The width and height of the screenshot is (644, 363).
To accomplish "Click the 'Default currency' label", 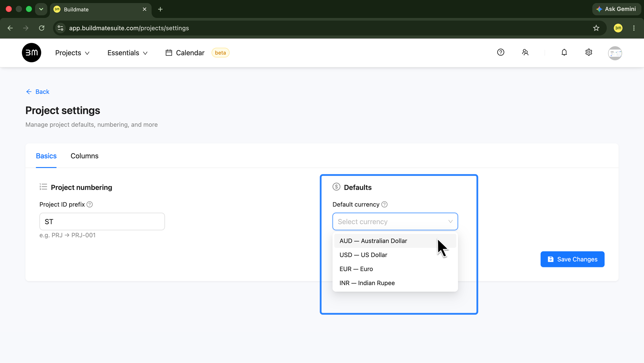I will pyautogui.click(x=356, y=205).
